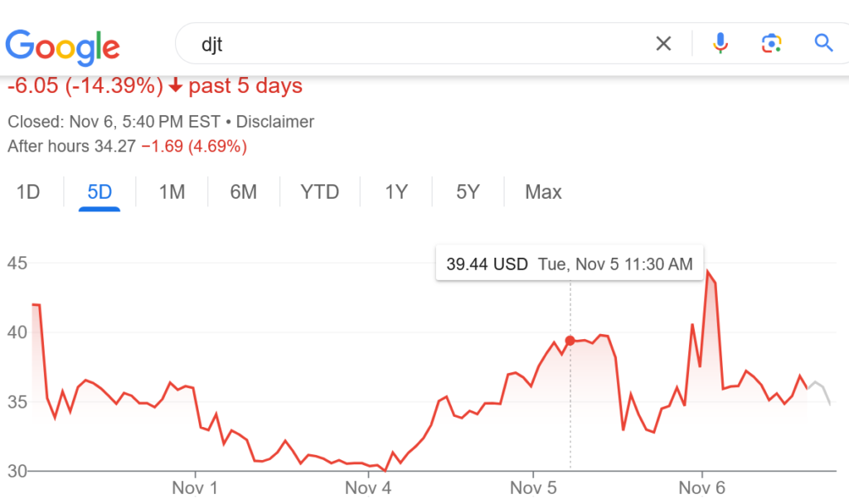Image resolution: width=849 pixels, height=504 pixels.
Task: Click the red data point on chart
Action: 570,341
